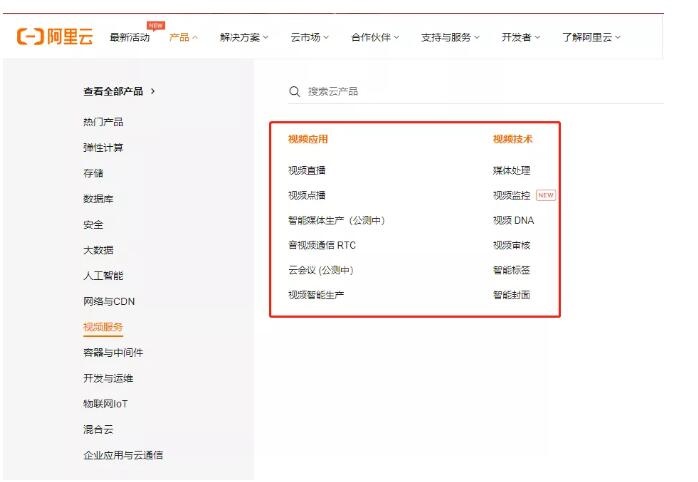Open 视频审核 product
Viewport: 698px width, 482px height.
click(511, 245)
